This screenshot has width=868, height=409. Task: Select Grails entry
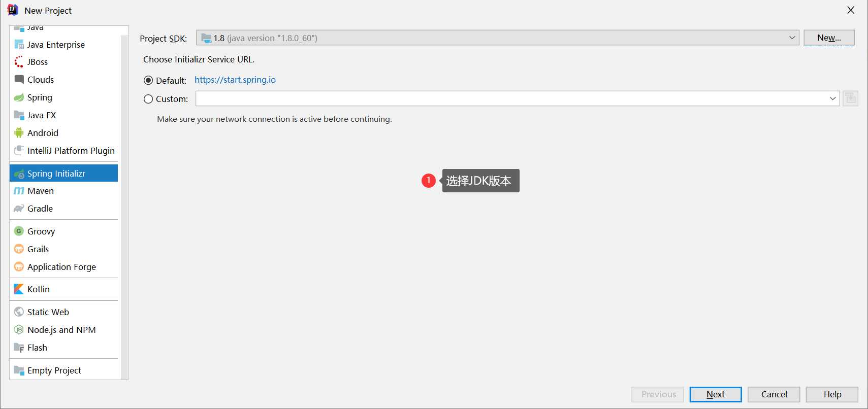coord(63,249)
